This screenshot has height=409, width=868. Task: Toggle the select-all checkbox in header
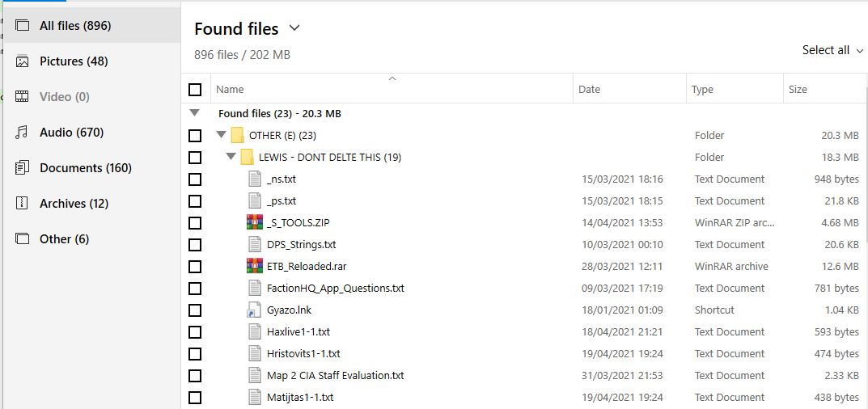[x=195, y=90]
